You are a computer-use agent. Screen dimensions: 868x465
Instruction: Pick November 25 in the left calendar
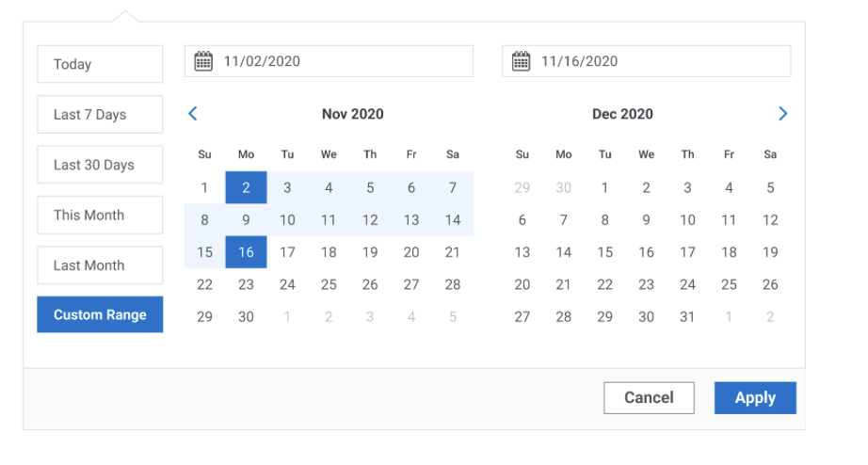point(329,284)
